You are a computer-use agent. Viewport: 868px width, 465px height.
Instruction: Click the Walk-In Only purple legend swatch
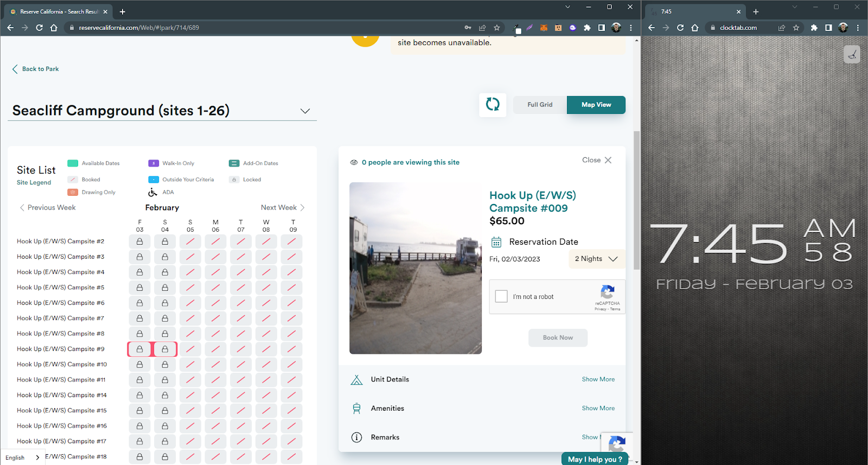[x=154, y=163]
